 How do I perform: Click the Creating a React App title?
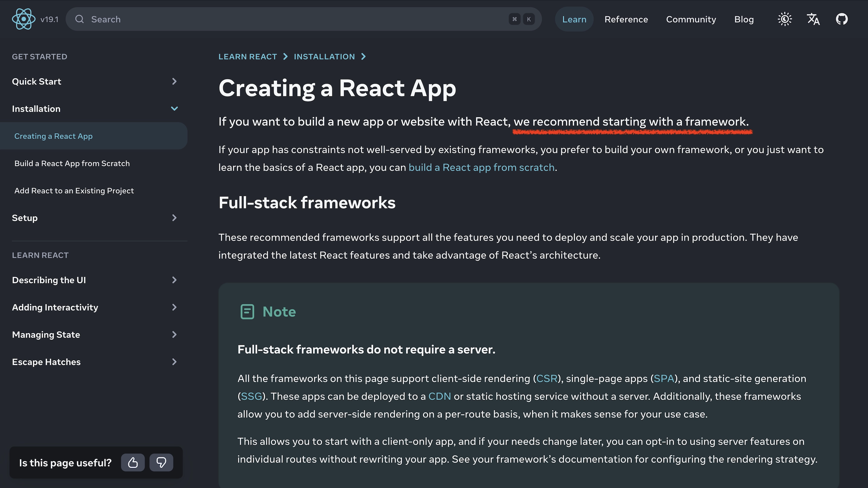337,88
